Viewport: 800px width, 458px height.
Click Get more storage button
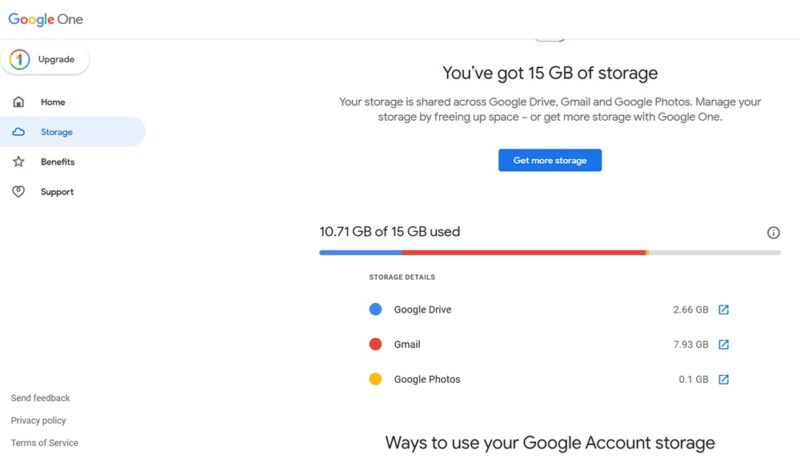click(x=550, y=160)
